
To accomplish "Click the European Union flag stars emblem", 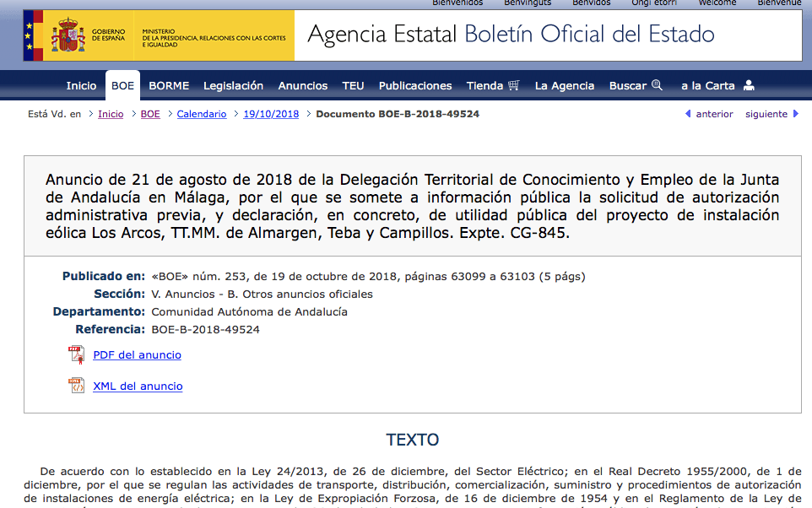I will [29, 35].
